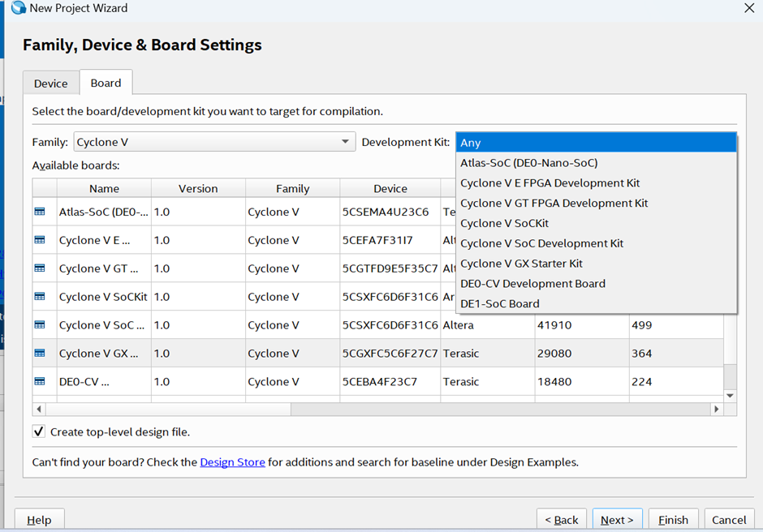Click the board icon beside Cyclone V GT row
This screenshot has width=763, height=532.
pos(40,268)
